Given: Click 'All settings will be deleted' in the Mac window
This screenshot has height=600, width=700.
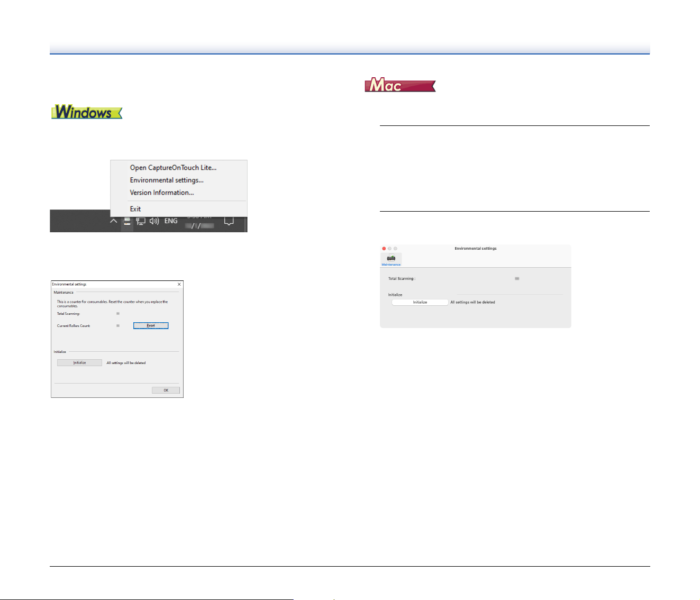Looking at the screenshot, I should tap(472, 303).
